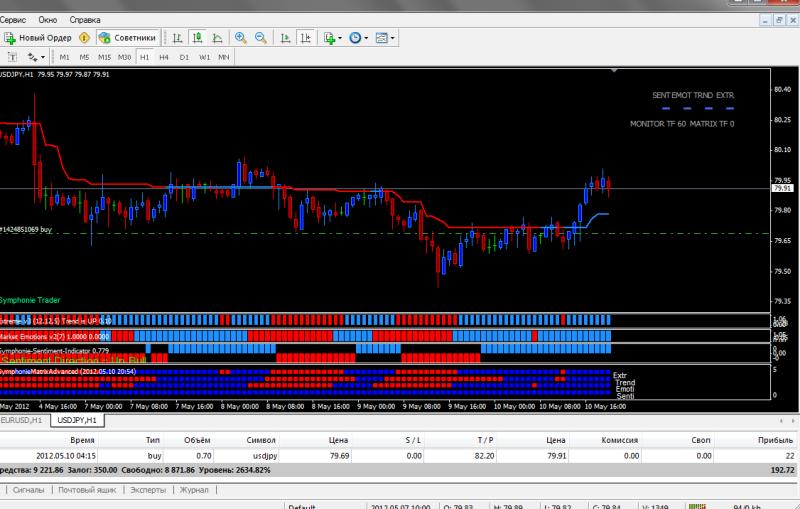Click the T / P column header
The image size is (800, 509).
[x=485, y=440]
